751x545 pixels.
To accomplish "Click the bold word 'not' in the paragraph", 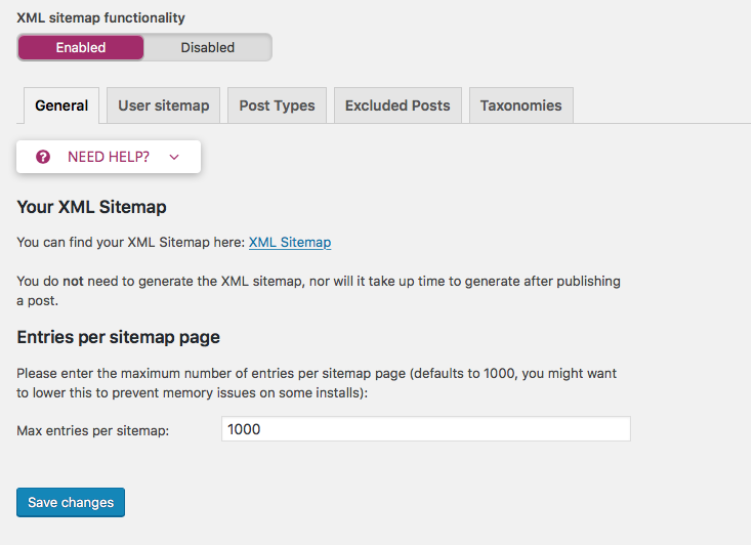I will coord(73,281).
